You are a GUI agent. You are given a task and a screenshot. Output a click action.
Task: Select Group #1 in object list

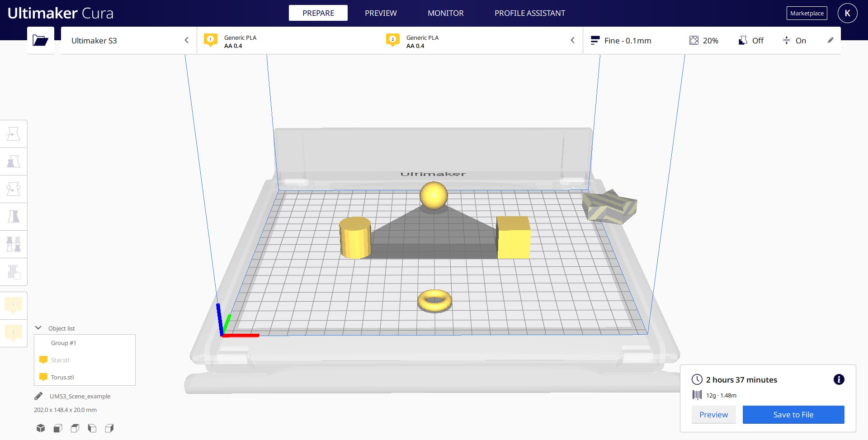85,343
